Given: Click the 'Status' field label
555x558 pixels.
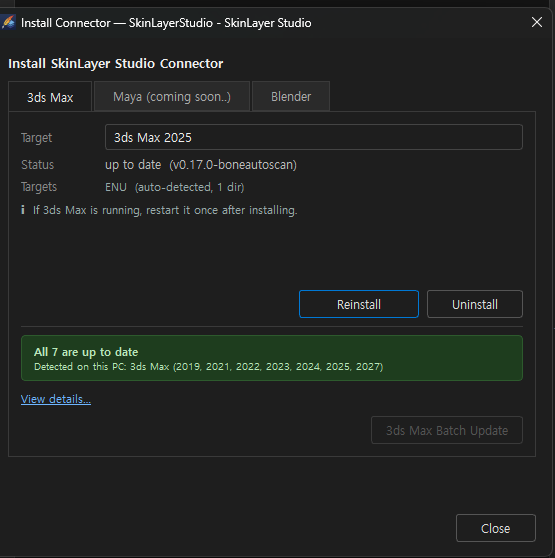Looking at the screenshot, I should point(37,165).
